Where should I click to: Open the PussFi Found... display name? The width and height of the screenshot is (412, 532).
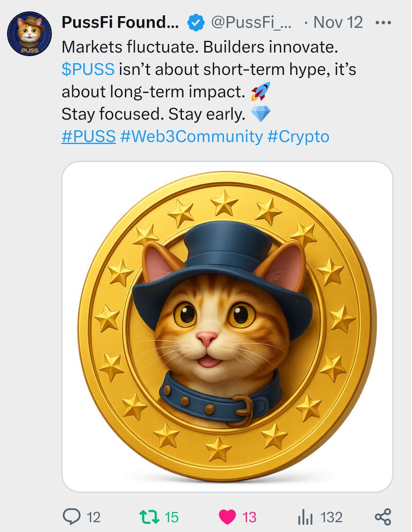coord(120,22)
